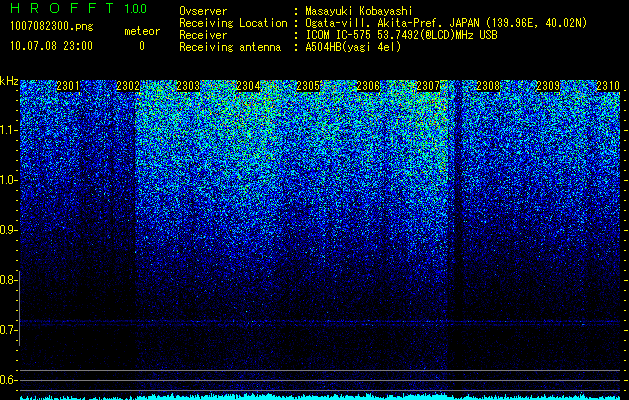Click the faint horizontal carrier line near 0.72 kHz
The width and height of the screenshot is (629, 400).
pyautogui.click(x=320, y=321)
